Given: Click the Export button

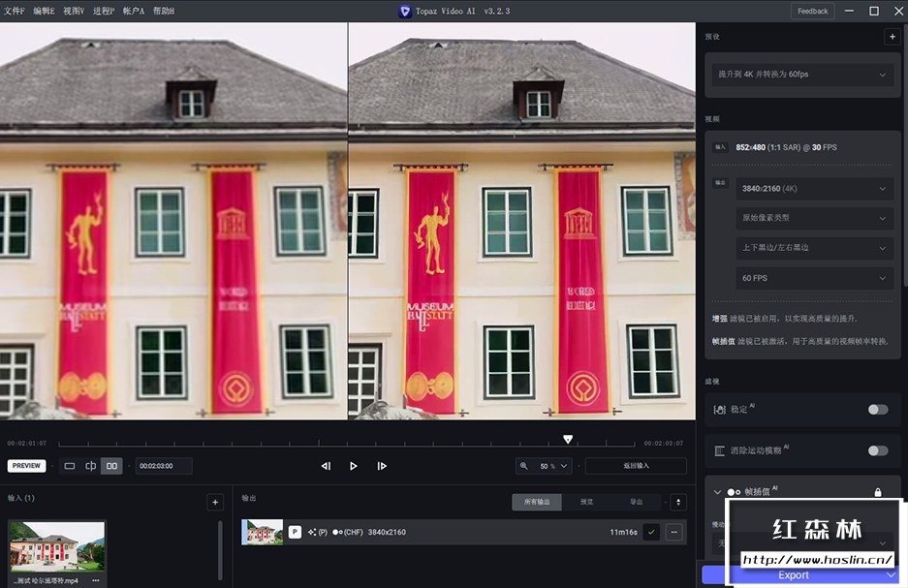Looking at the screenshot, I should (x=793, y=575).
